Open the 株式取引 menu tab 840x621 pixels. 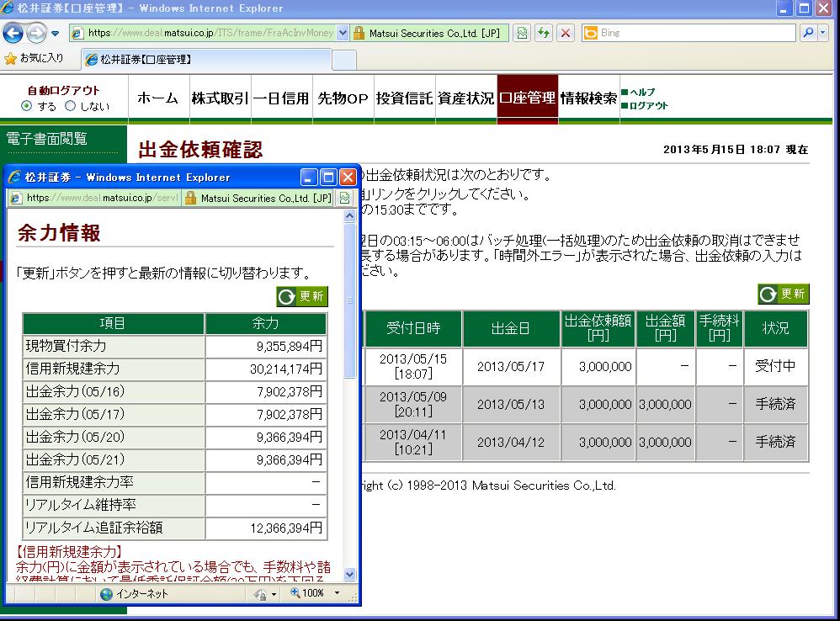point(220,98)
